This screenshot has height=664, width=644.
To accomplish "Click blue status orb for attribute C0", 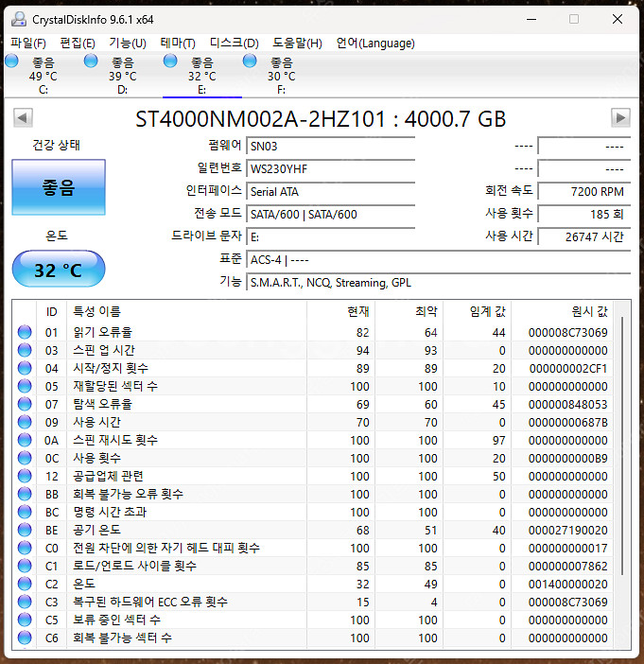I will (x=25, y=548).
